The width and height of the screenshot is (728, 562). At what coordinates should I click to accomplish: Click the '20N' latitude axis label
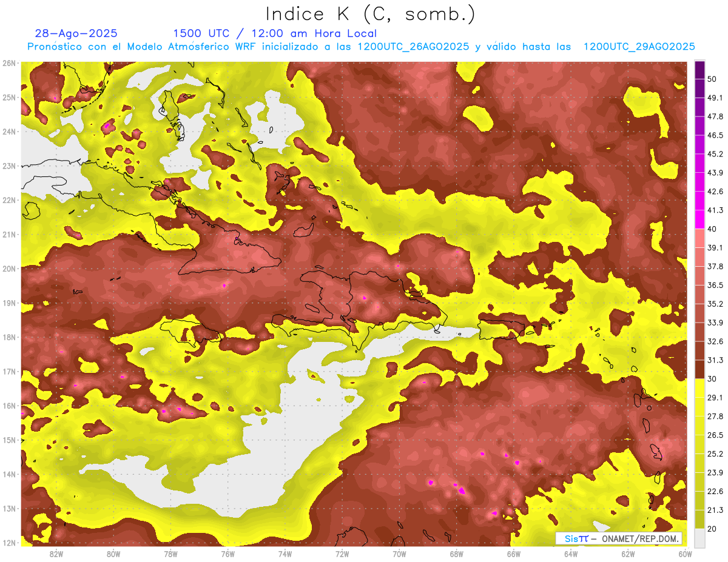[9, 269]
